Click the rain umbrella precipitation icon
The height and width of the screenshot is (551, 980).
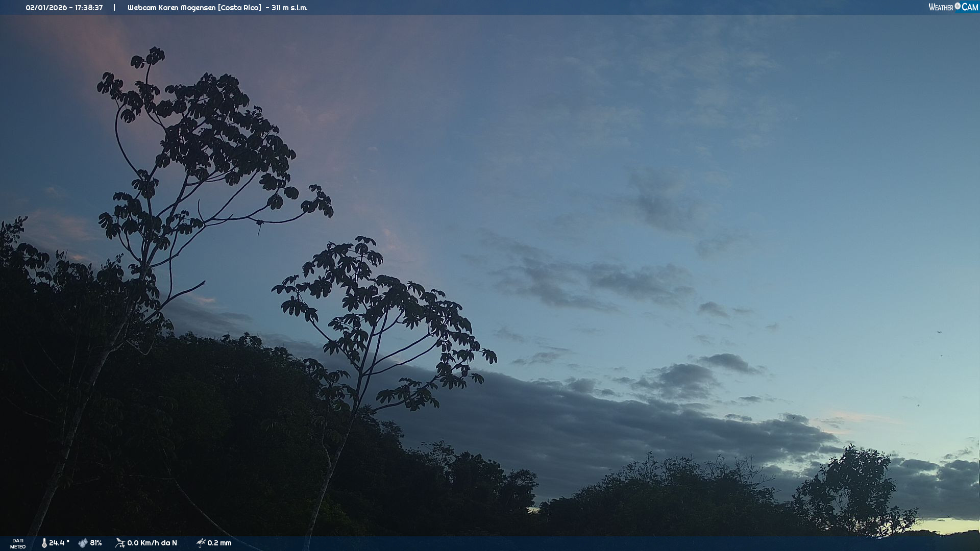(x=201, y=543)
